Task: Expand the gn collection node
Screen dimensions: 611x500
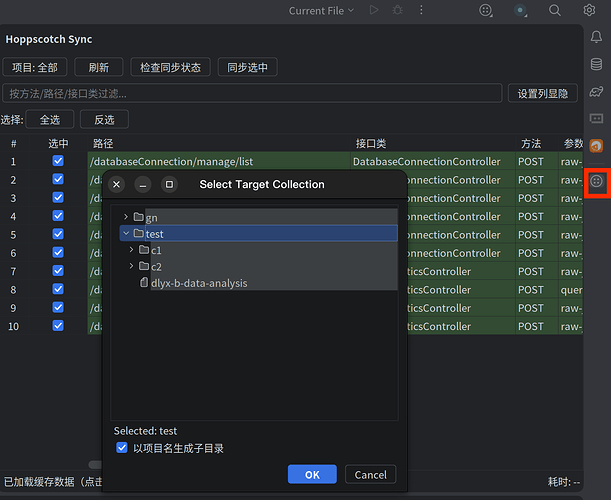Action: tap(126, 217)
